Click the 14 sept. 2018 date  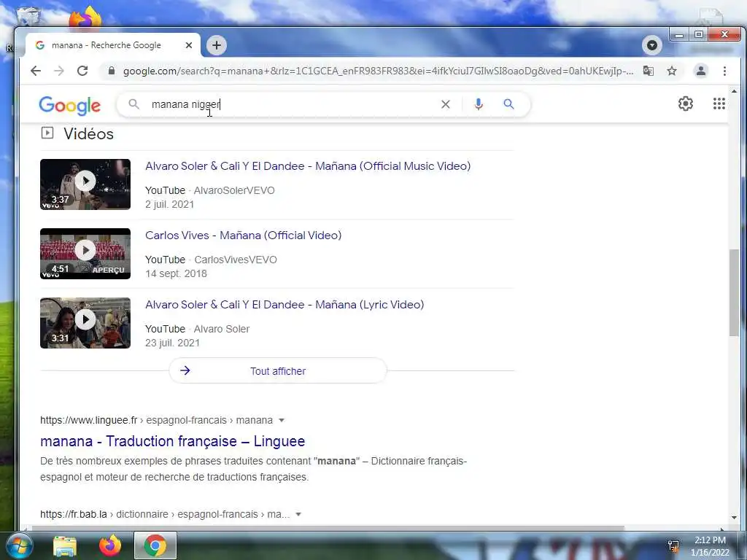tap(176, 274)
